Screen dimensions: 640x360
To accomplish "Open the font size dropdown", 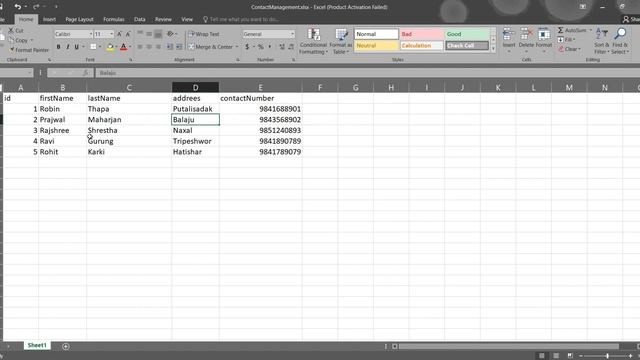I will 111,34.
